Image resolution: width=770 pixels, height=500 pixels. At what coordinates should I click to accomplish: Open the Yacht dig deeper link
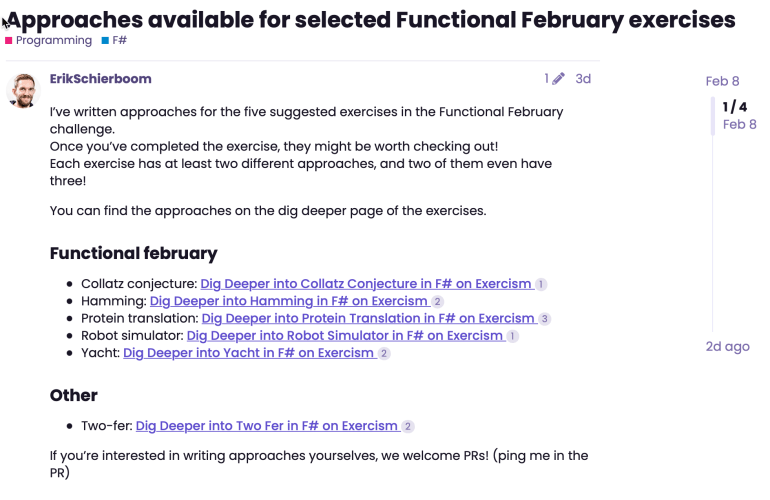coord(248,353)
